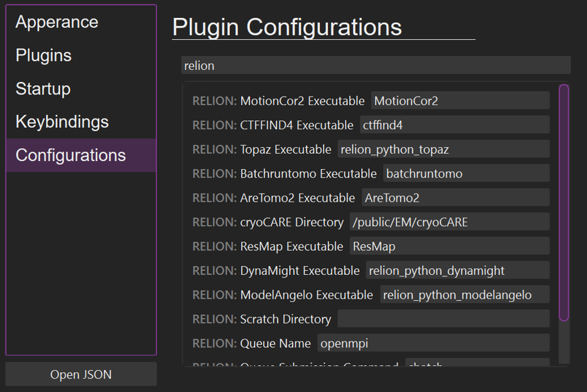Click the Open JSON button
The image size is (587, 392).
pyautogui.click(x=81, y=375)
